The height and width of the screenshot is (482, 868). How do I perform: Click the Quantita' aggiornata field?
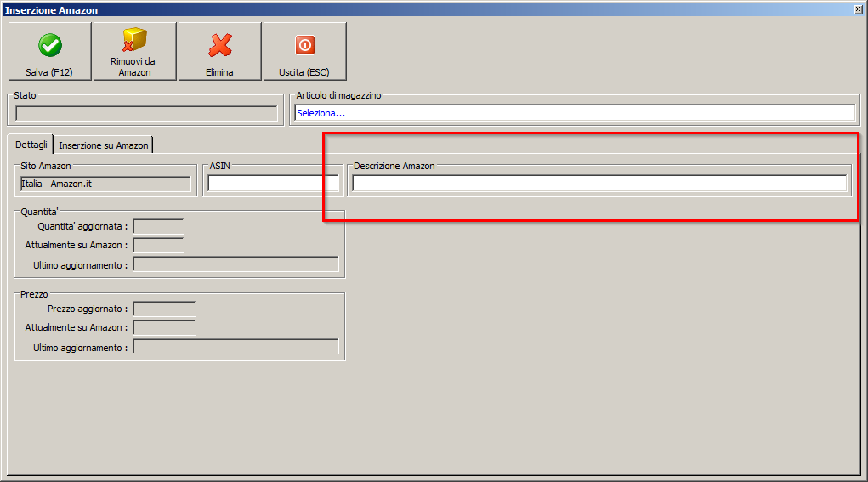point(158,226)
